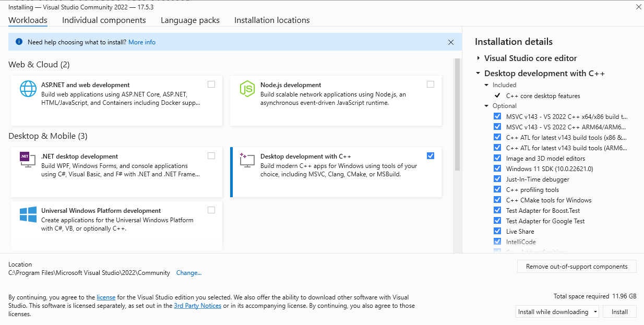Uncheck Just-In-Time debugger option
The width and height of the screenshot is (644, 325).
[x=497, y=179]
